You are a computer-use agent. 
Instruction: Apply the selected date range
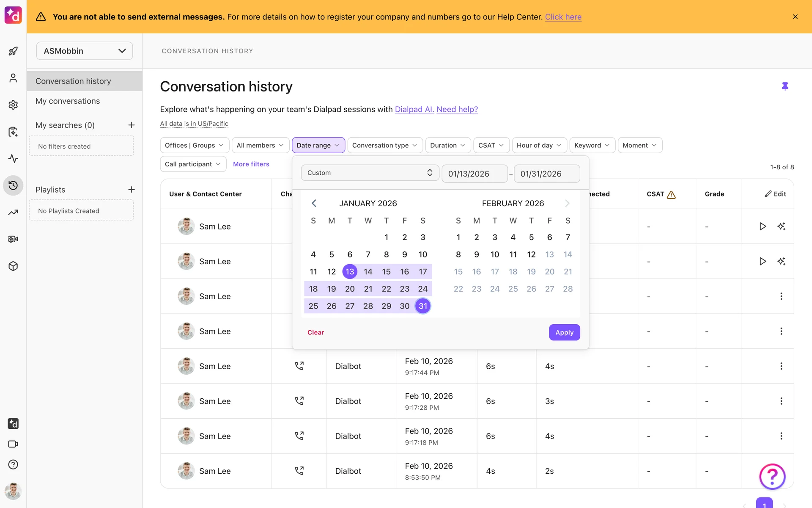tap(564, 332)
